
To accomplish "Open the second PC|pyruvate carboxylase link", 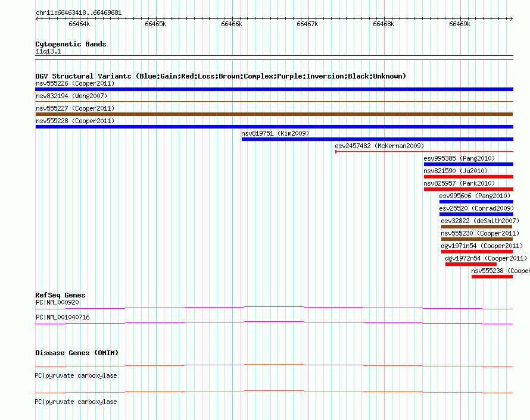I will click(x=76, y=402).
